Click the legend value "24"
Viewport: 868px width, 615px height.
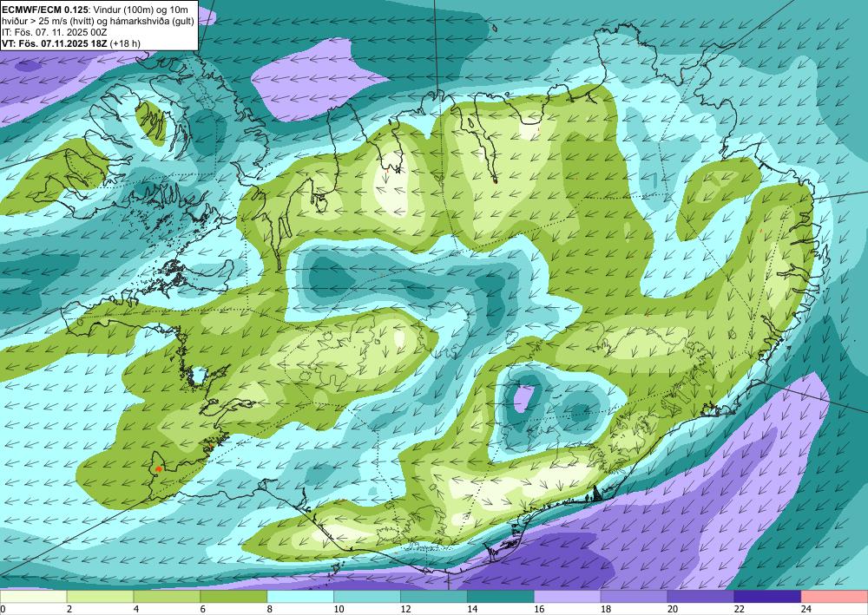tap(806, 610)
